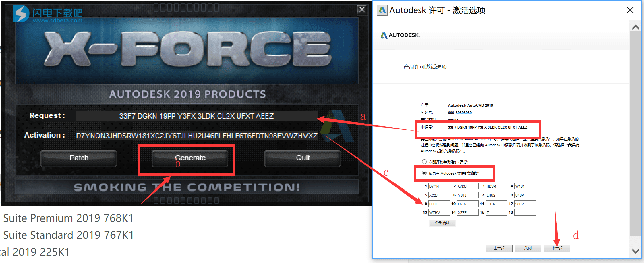Click the Request code field in X-Force
644x263 pixels.
197,116
